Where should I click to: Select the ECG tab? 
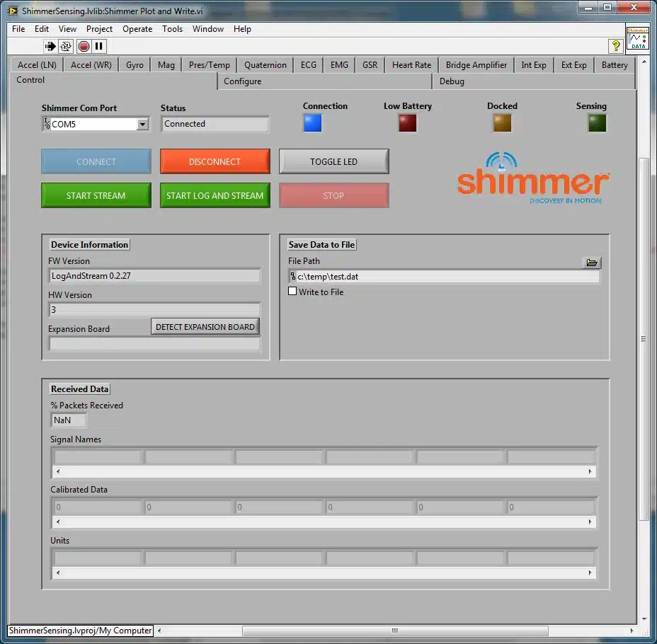[x=309, y=65]
